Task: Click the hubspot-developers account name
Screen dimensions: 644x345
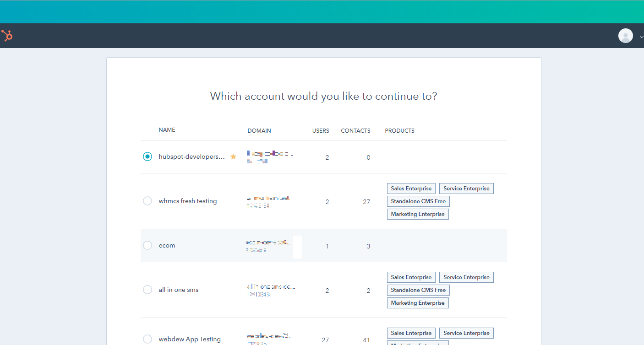Action: (x=192, y=156)
